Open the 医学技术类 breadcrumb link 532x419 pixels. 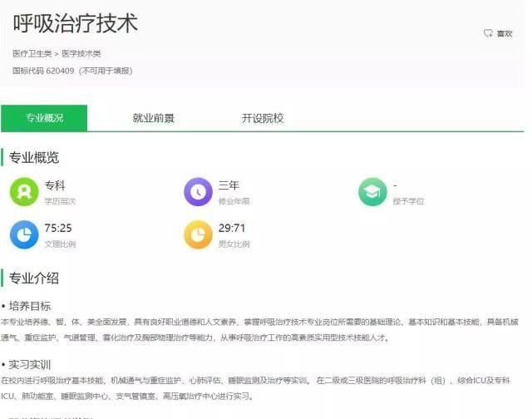point(81,53)
